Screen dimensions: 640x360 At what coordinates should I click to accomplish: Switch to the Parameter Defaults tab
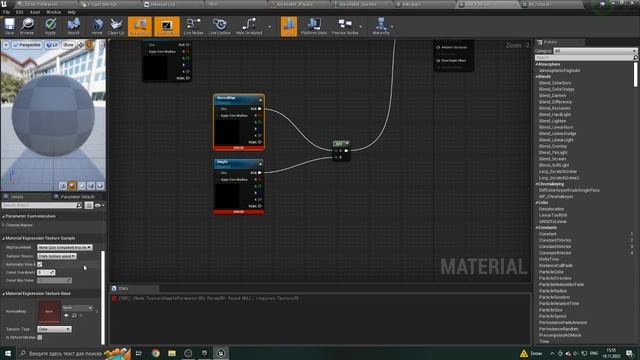78,197
